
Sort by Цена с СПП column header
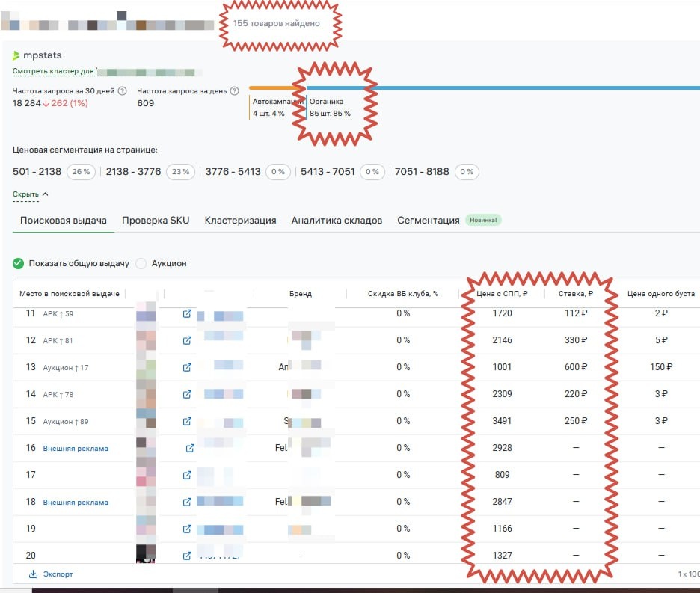(x=502, y=294)
